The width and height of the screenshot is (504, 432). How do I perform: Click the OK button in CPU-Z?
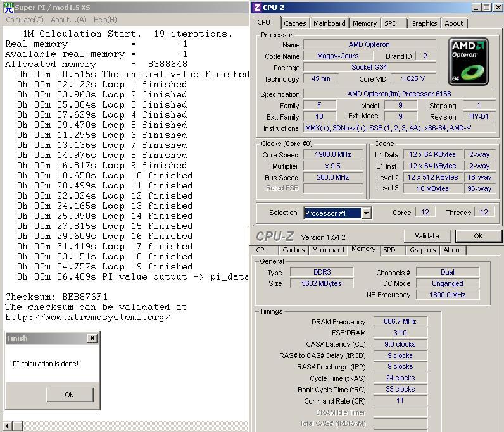478,236
